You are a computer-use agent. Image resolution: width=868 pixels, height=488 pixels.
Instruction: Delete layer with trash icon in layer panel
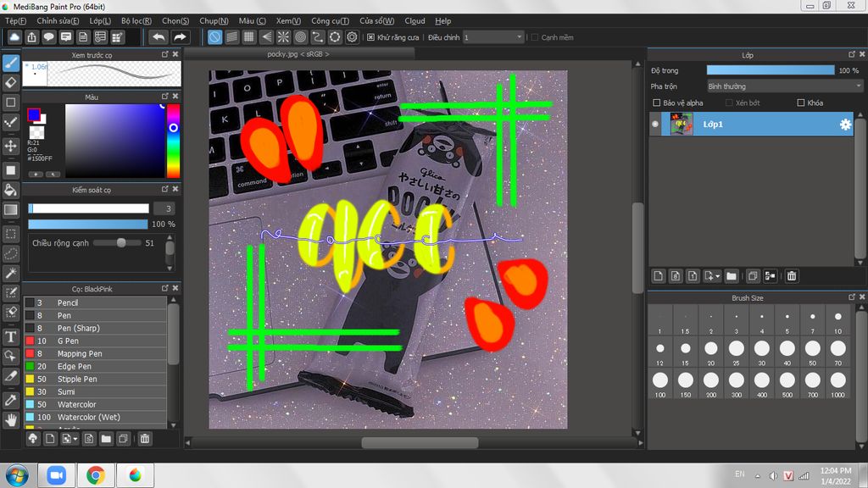point(792,275)
